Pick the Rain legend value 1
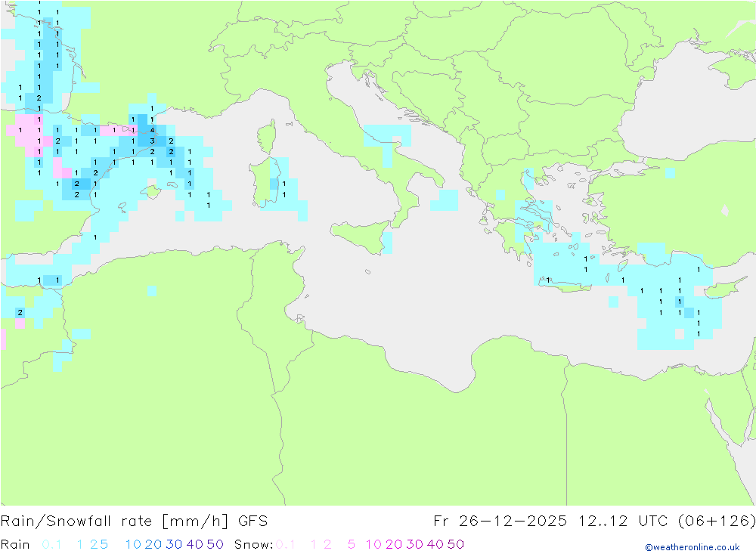Image resolution: width=756 pixels, height=554 pixels. pyautogui.click(x=80, y=544)
